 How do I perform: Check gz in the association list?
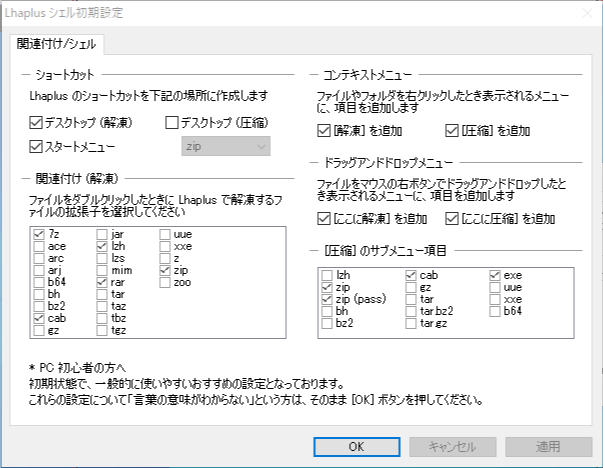click(x=39, y=330)
